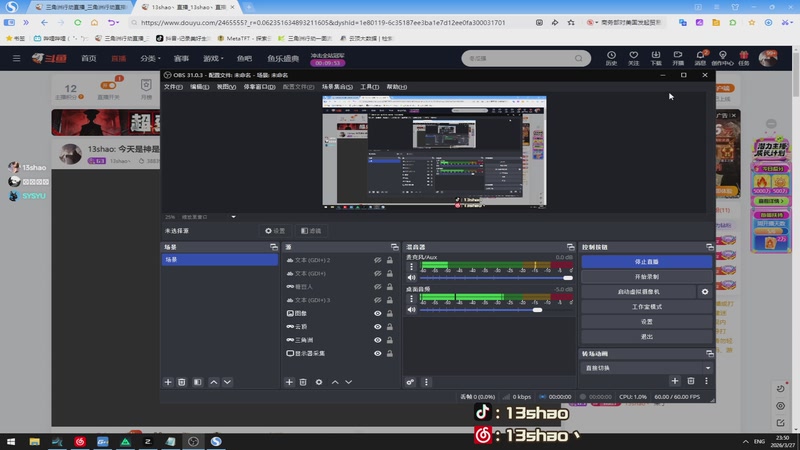Open the 直接切换 transition dropdown
The image size is (800, 450).
(x=646, y=368)
